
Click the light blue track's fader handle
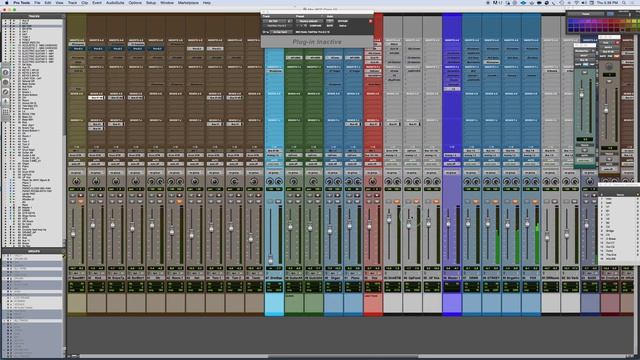pyautogui.click(x=270, y=260)
